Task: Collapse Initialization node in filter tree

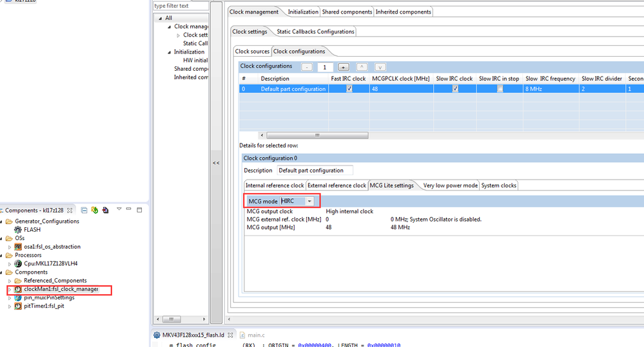Action: (x=169, y=52)
